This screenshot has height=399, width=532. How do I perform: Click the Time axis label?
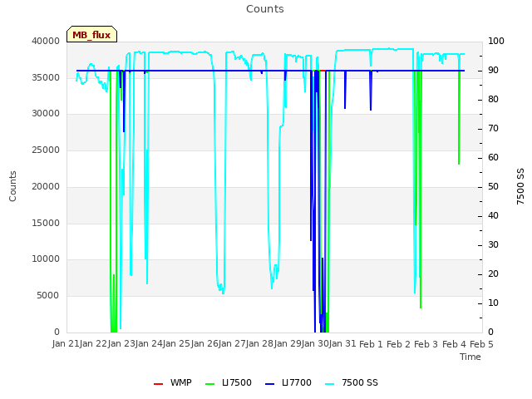point(470,357)
